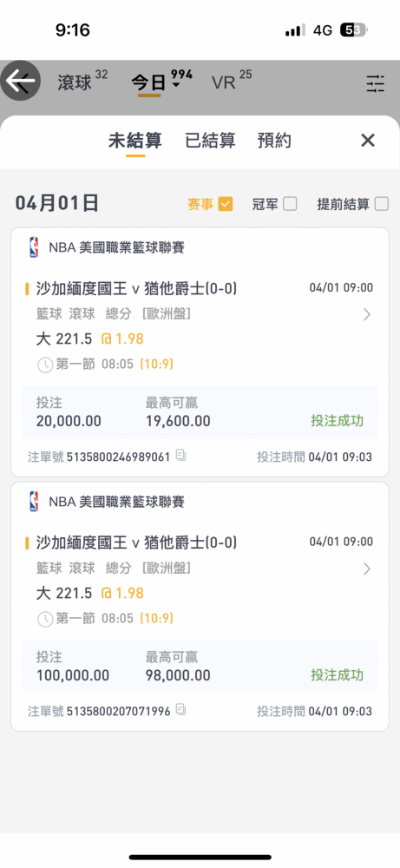Tap NBA logo in first bet card
The image size is (400, 868).
(x=34, y=247)
